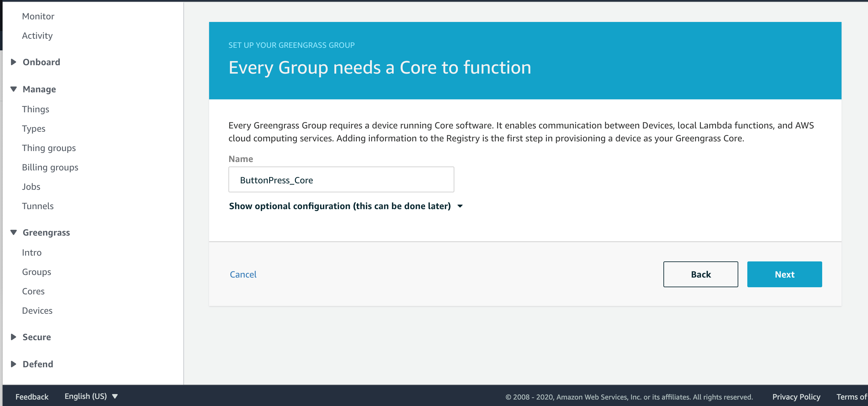
Task: Navigate to Greengrass Cores
Action: (x=33, y=291)
